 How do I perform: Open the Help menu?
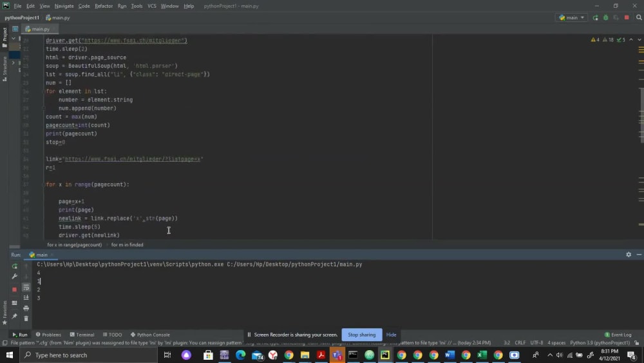[189, 6]
